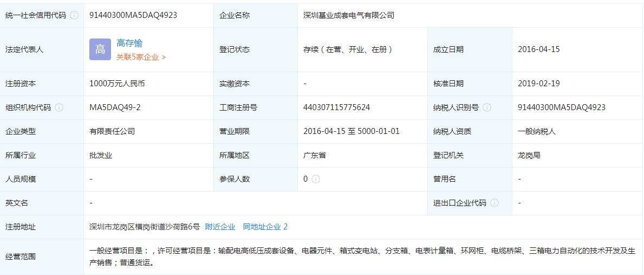This screenshot has width=644, height=275.
Task: Click the registered address 深圳市龙岗区横岗街道沙荷路6号
Action: (145, 227)
